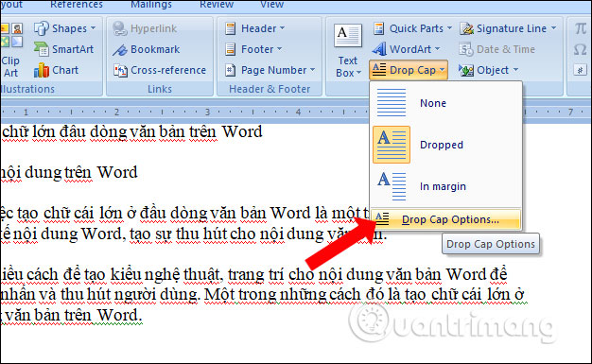This screenshot has height=364, width=592.
Task: Choose Dropped drop cap style
Action: [446, 145]
